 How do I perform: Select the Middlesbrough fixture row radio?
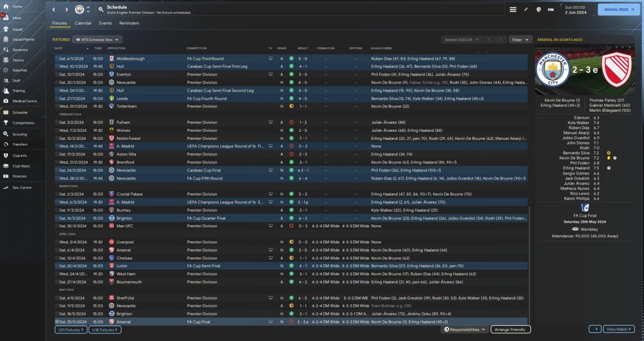[57, 58]
